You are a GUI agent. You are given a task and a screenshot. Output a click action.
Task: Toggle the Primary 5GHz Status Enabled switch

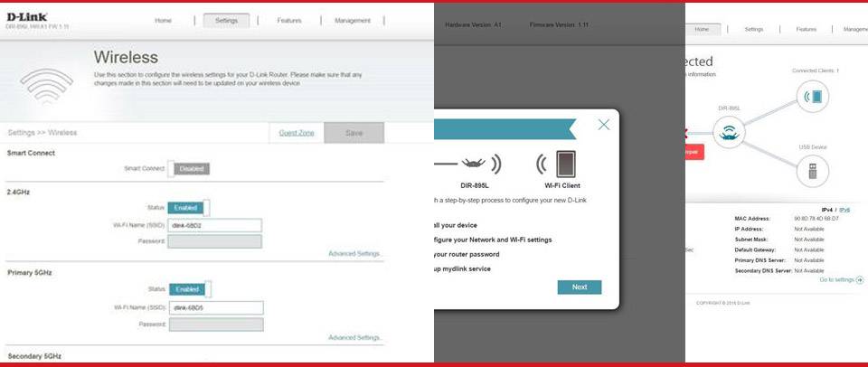[x=190, y=289]
